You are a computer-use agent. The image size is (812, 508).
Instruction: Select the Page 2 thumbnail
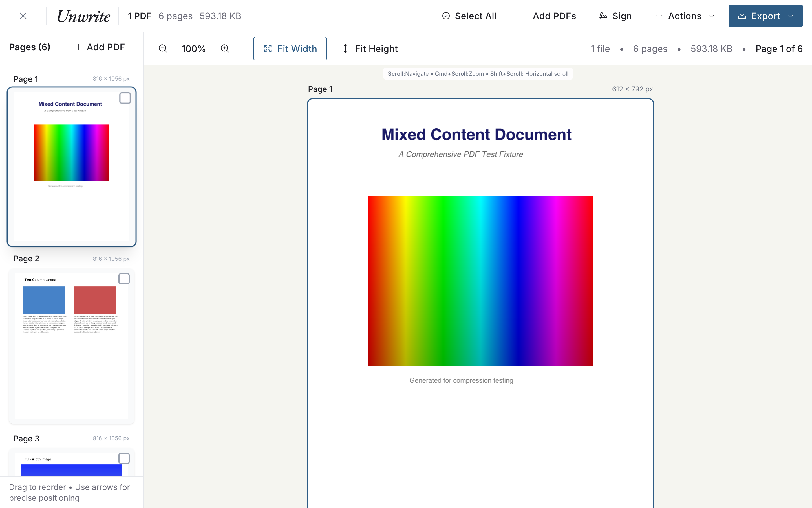[71, 346]
